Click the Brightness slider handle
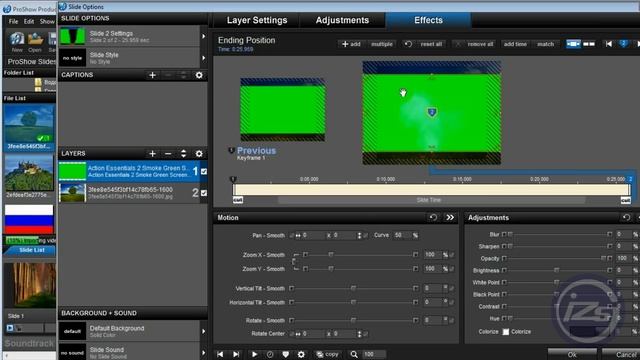The width and height of the screenshot is (640, 360). 556,270
